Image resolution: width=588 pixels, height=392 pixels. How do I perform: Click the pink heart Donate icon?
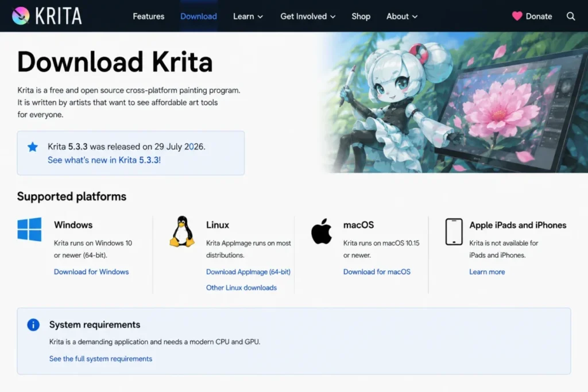[x=517, y=16]
